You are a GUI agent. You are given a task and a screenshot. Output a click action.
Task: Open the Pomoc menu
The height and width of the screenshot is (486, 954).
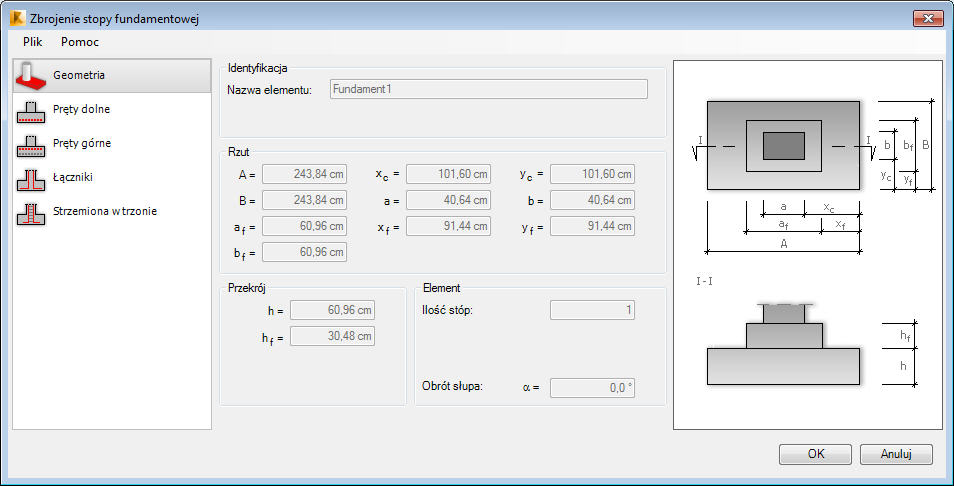click(x=80, y=42)
